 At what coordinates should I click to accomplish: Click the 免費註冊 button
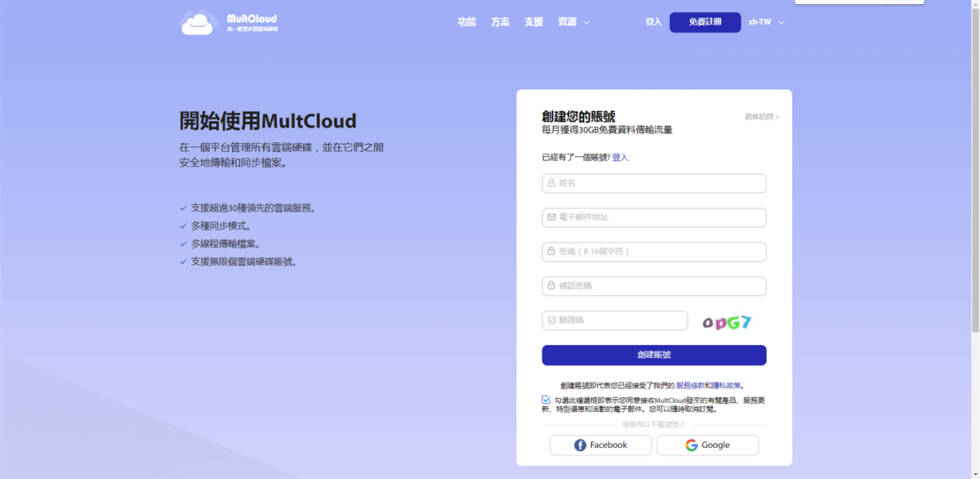tap(706, 22)
